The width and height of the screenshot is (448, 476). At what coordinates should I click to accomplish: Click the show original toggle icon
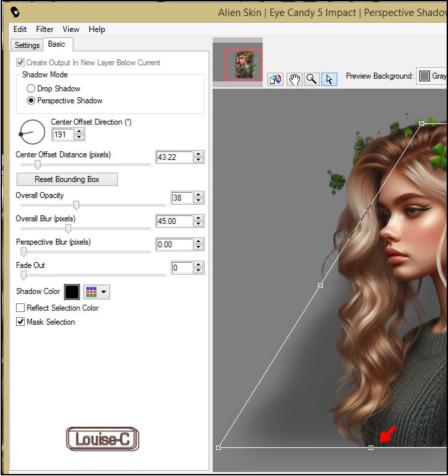(275, 79)
